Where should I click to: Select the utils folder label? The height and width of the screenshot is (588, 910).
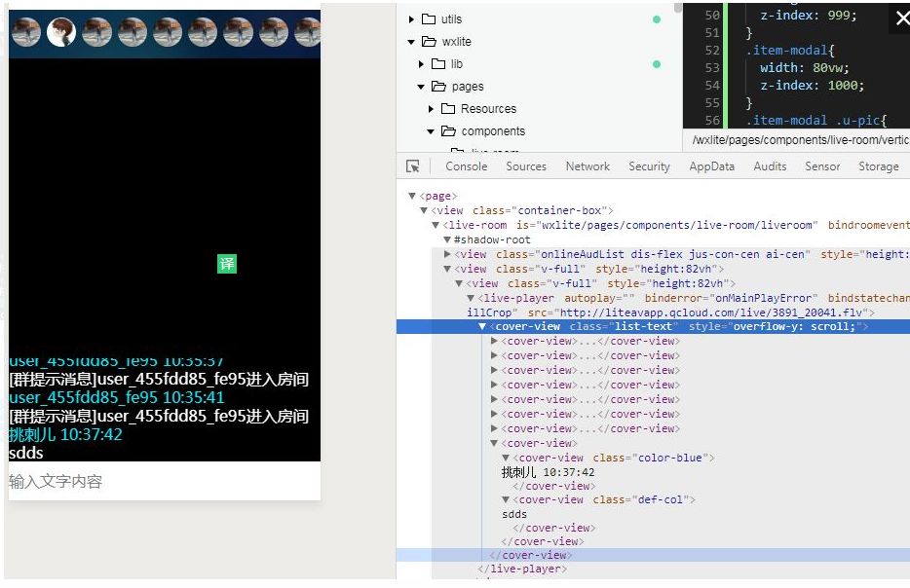click(x=451, y=19)
